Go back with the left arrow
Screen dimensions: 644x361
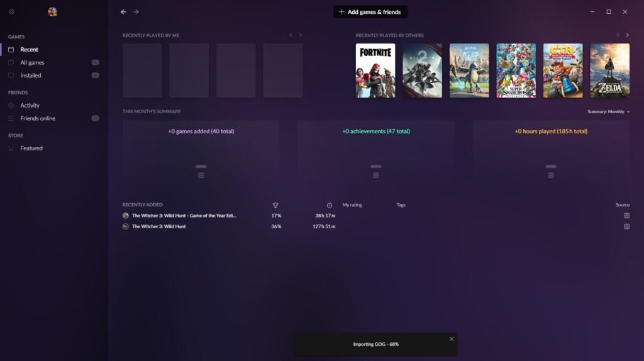123,11
